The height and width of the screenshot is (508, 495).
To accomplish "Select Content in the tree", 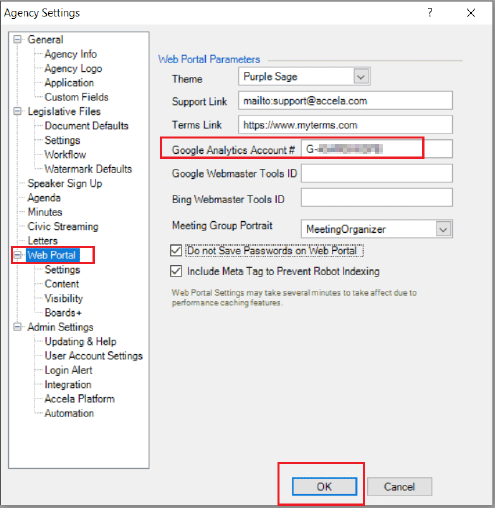I will pyautogui.click(x=62, y=284).
